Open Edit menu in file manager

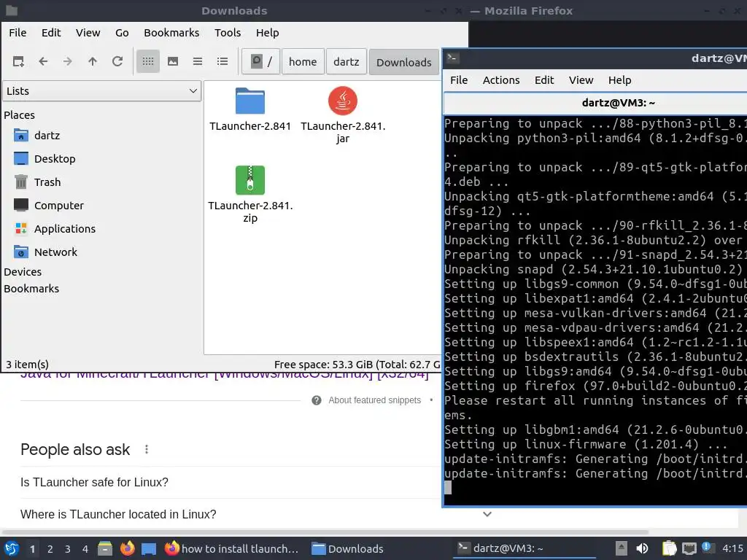point(51,33)
